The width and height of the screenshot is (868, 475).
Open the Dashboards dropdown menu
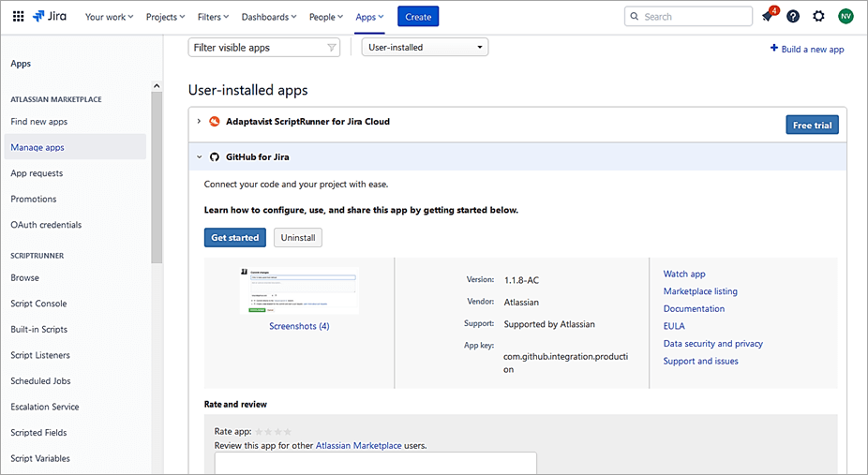(269, 17)
